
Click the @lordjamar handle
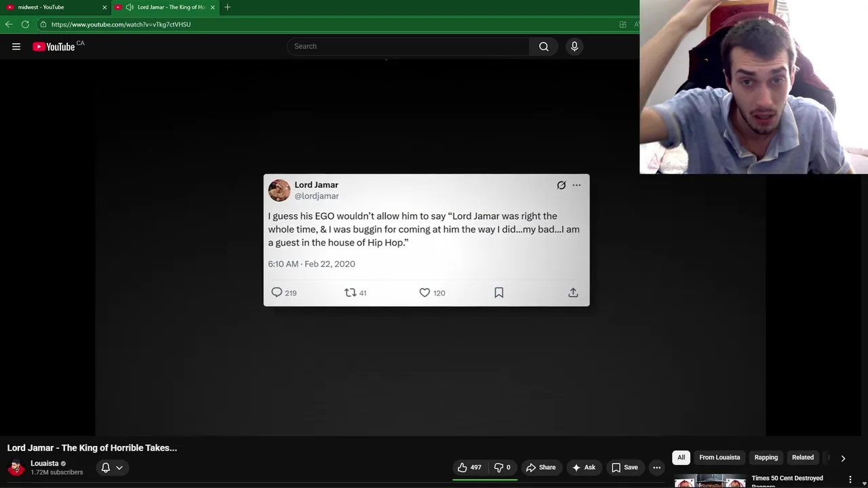pyautogui.click(x=317, y=196)
